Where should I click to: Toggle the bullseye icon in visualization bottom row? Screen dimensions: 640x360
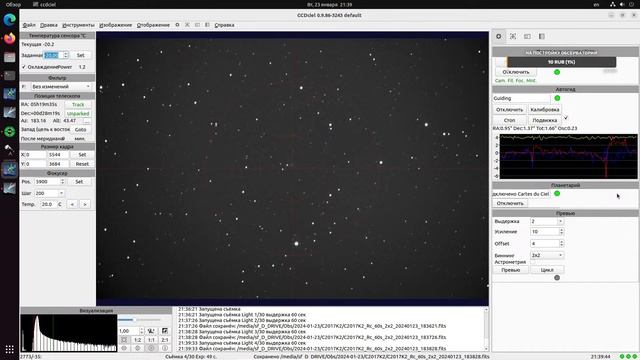pyautogui.click(x=151, y=348)
